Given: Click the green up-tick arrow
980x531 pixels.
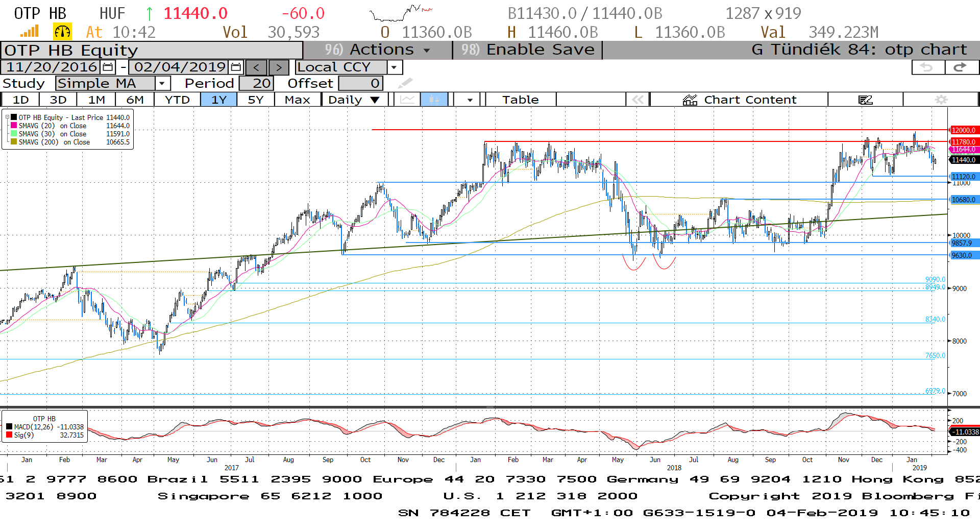Looking at the screenshot, I should coord(150,13).
